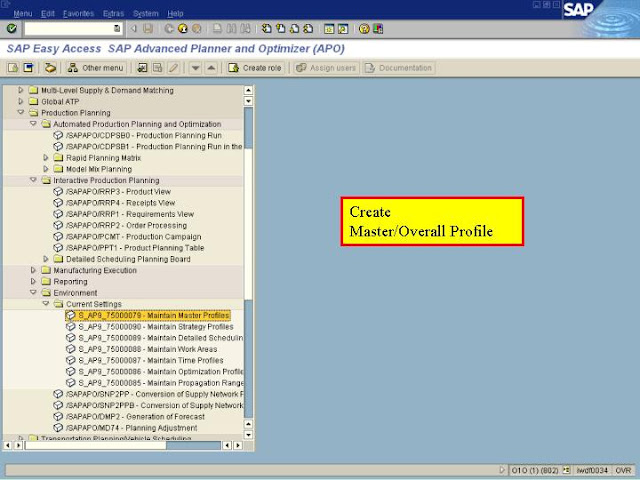Image resolution: width=640 pixels, height=480 pixels.
Task: Open the Help menu
Action: (175, 13)
